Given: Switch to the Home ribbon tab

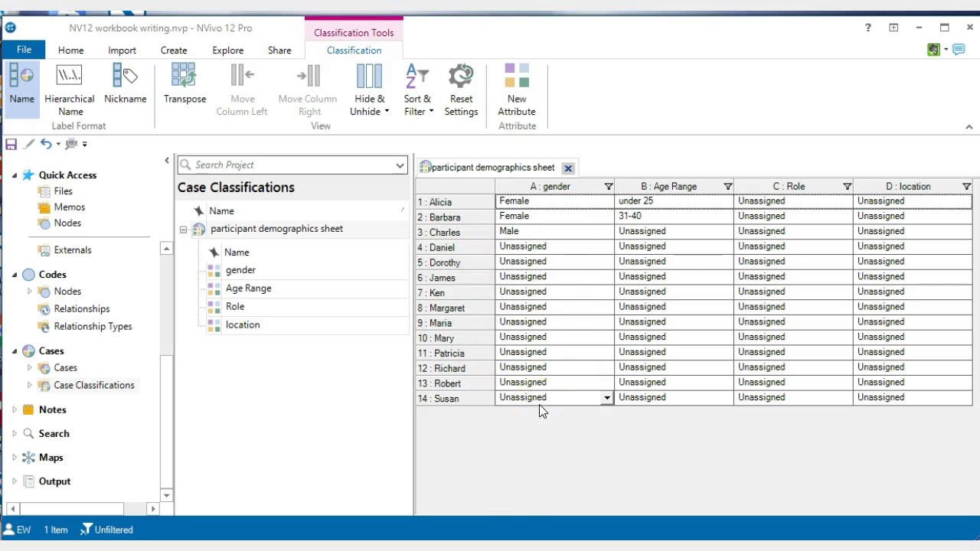Looking at the screenshot, I should click(x=70, y=51).
